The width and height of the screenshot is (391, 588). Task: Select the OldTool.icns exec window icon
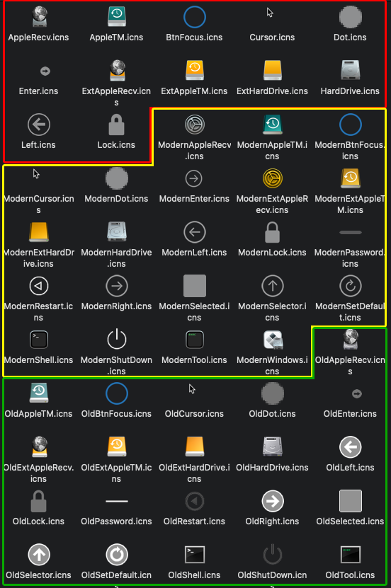click(350, 555)
